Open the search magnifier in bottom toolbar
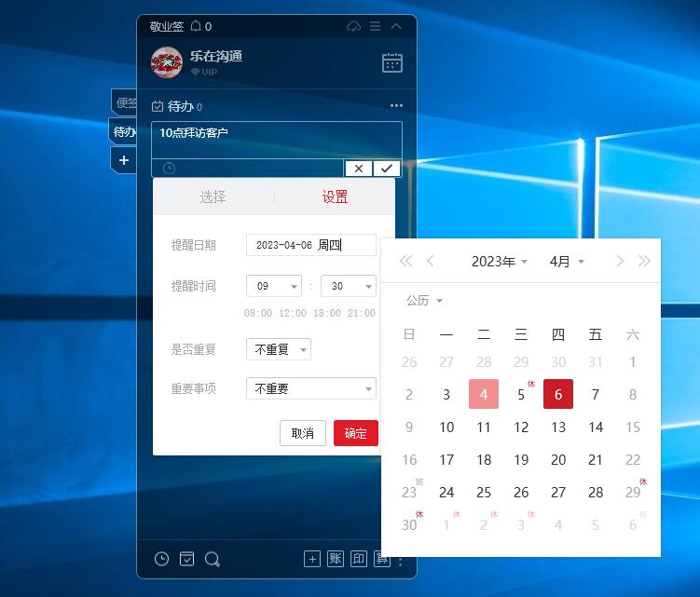Viewport: 700px width, 597px height. 213,559
